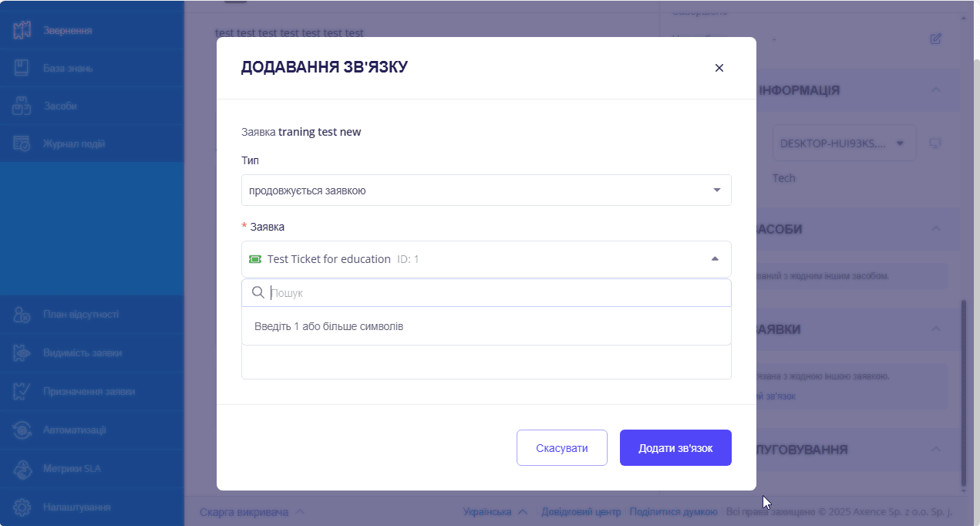Open the Тип dropdown showing 'продовжується заявкою'
Screen dimensions: 980x526
pos(486,190)
